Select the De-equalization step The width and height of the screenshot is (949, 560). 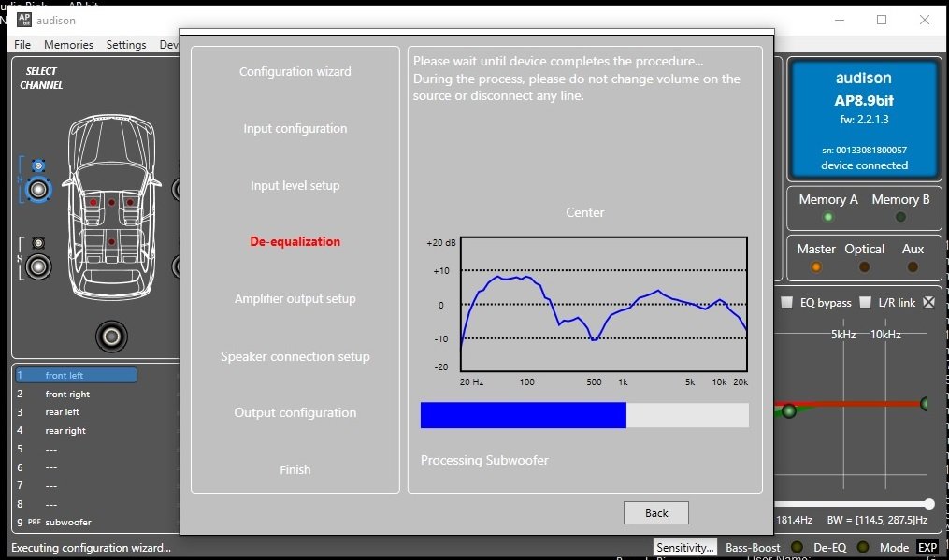click(x=295, y=241)
